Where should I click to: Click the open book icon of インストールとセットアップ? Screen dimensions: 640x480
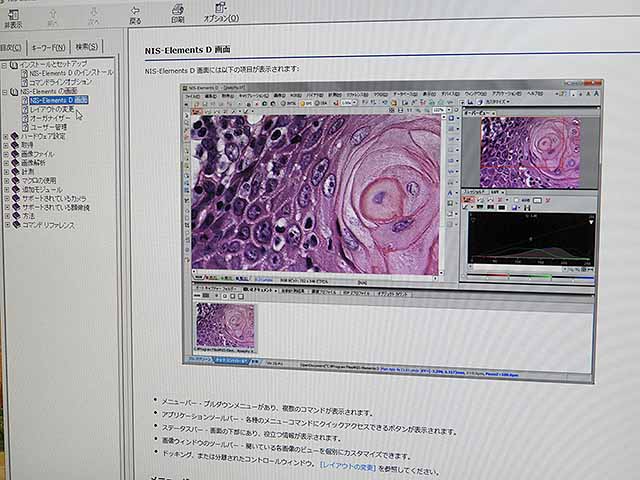click(x=14, y=65)
